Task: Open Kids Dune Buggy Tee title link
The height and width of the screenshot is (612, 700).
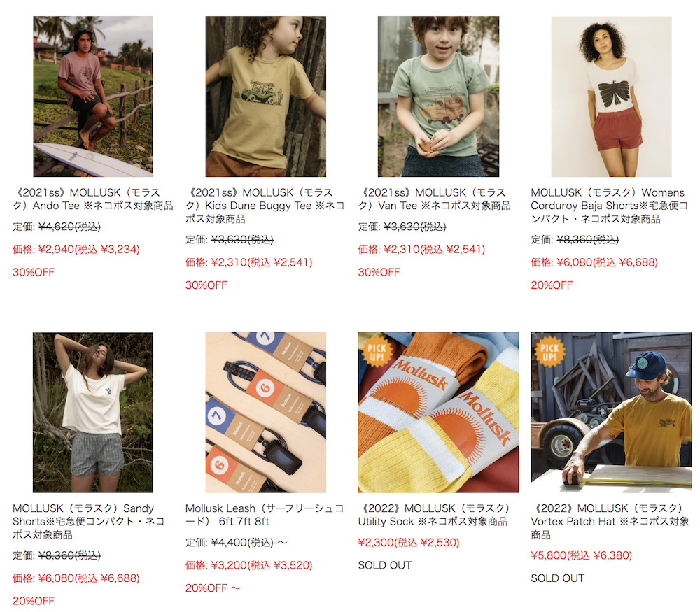Action: [265, 206]
